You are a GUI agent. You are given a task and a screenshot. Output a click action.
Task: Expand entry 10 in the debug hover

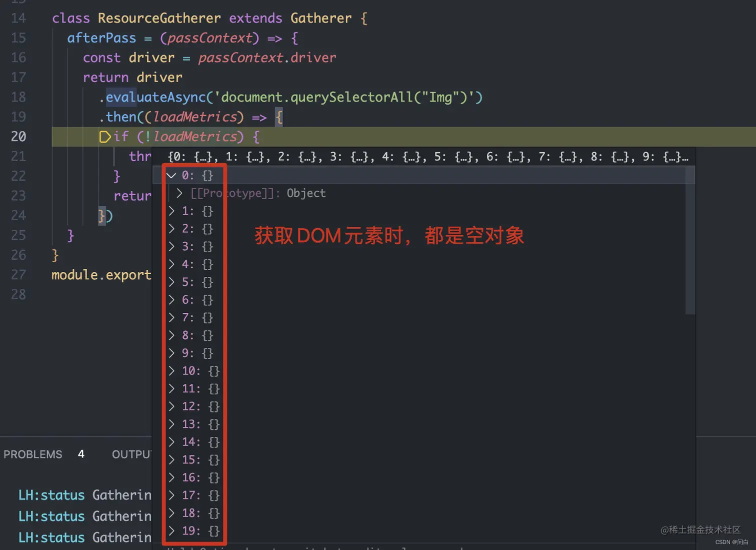tap(171, 371)
